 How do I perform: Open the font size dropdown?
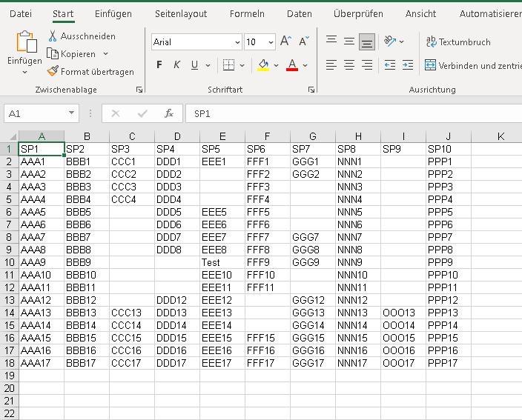coord(270,42)
